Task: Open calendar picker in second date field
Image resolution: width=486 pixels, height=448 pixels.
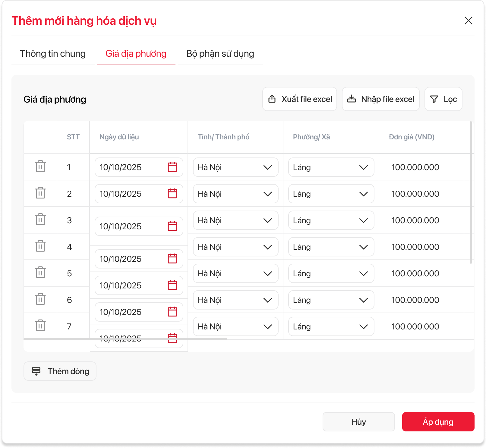Action: pos(172,194)
